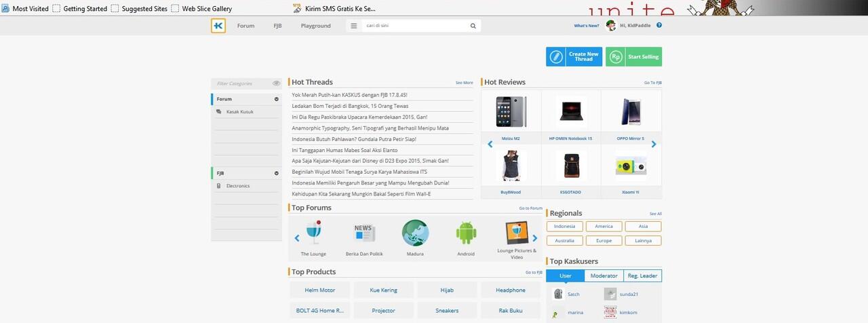868x323 pixels.
Task: Open Satch user profile avatar
Action: [558, 294]
